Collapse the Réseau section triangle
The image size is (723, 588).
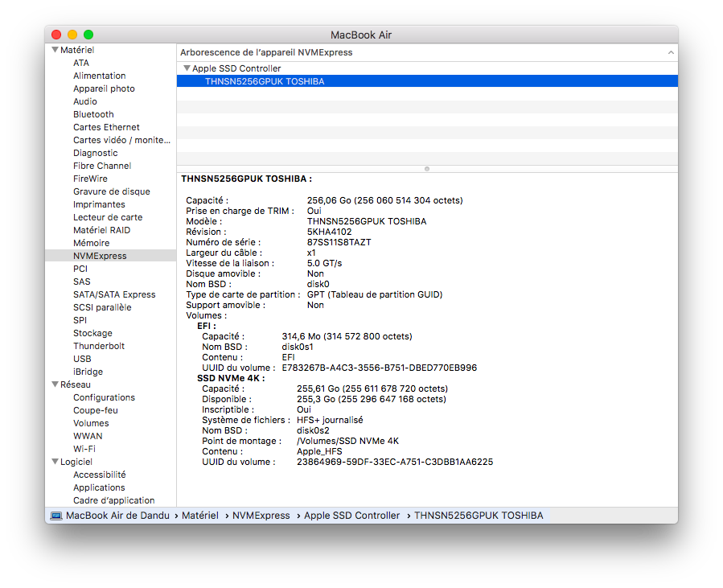click(55, 384)
